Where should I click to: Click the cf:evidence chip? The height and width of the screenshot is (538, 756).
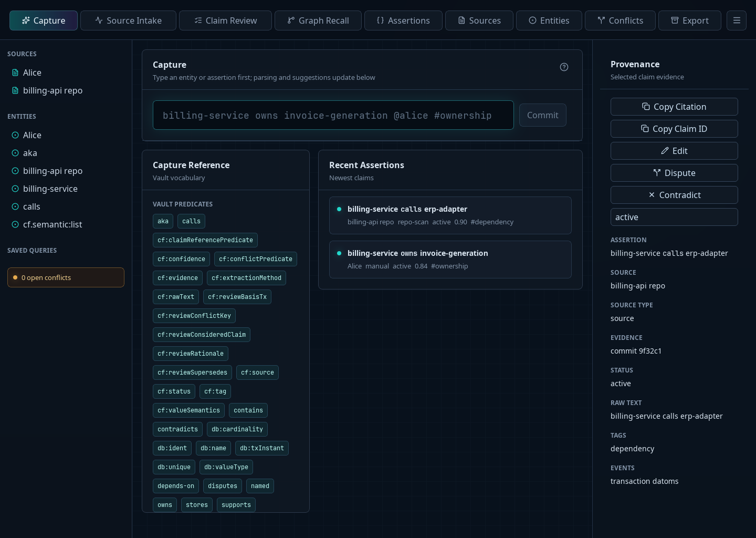[177, 278]
